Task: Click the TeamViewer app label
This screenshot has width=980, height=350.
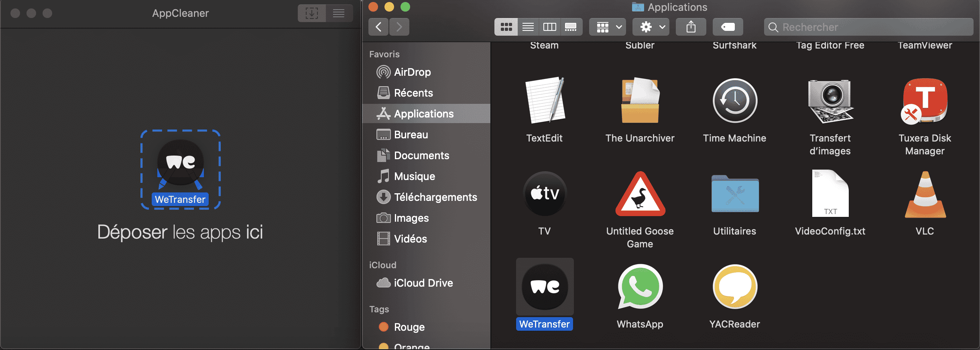Action: [925, 45]
